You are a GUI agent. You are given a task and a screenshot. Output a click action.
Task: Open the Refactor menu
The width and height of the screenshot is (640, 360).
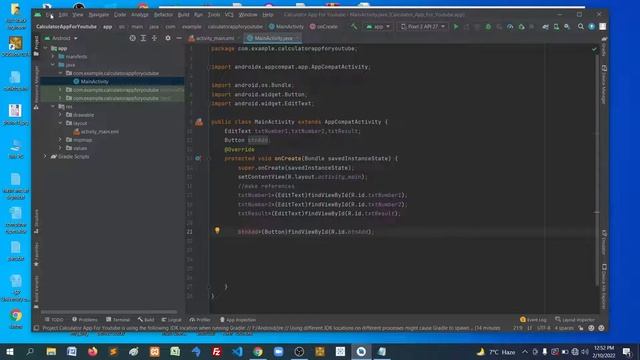pyautogui.click(x=163, y=15)
